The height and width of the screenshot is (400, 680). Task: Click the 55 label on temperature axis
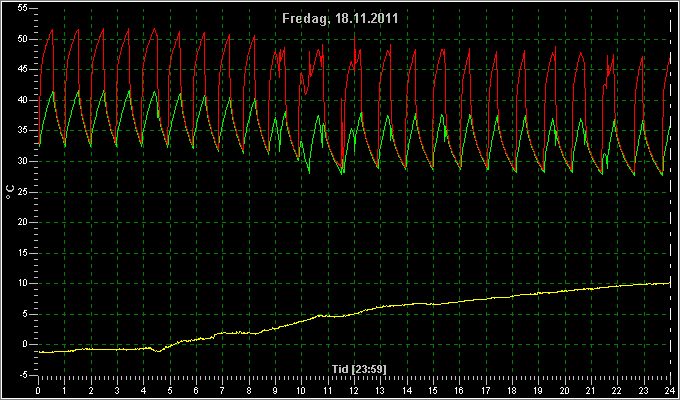(x=23, y=9)
